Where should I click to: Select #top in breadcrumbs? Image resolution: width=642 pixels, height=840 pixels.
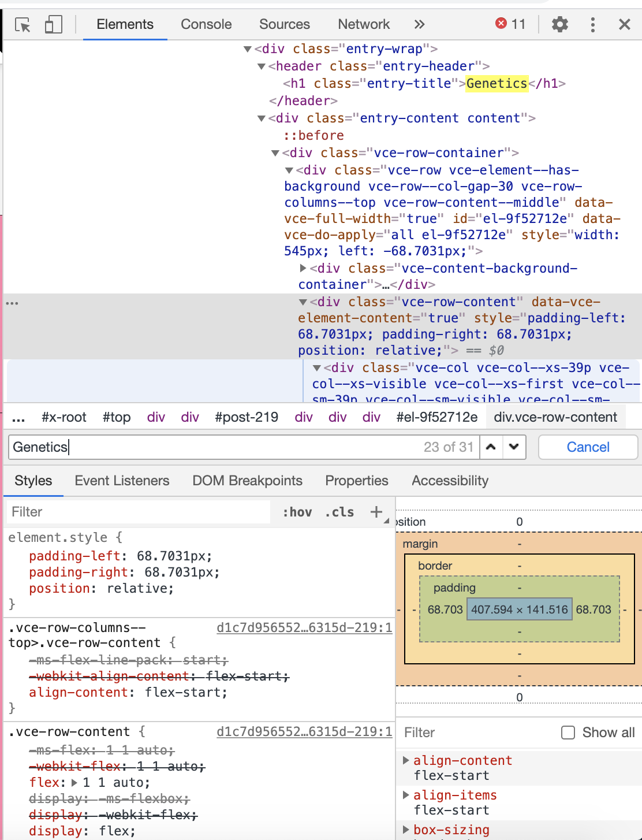117,417
